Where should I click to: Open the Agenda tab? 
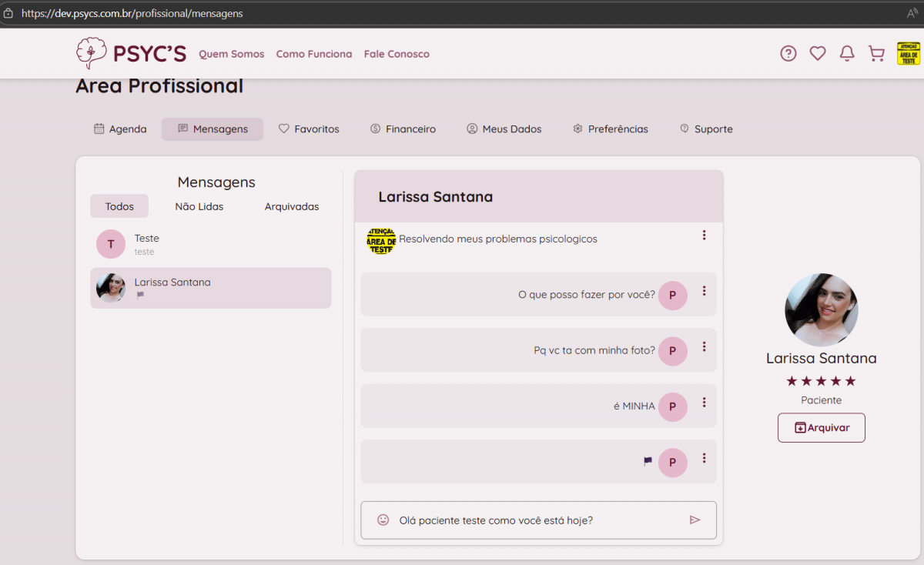pos(120,129)
